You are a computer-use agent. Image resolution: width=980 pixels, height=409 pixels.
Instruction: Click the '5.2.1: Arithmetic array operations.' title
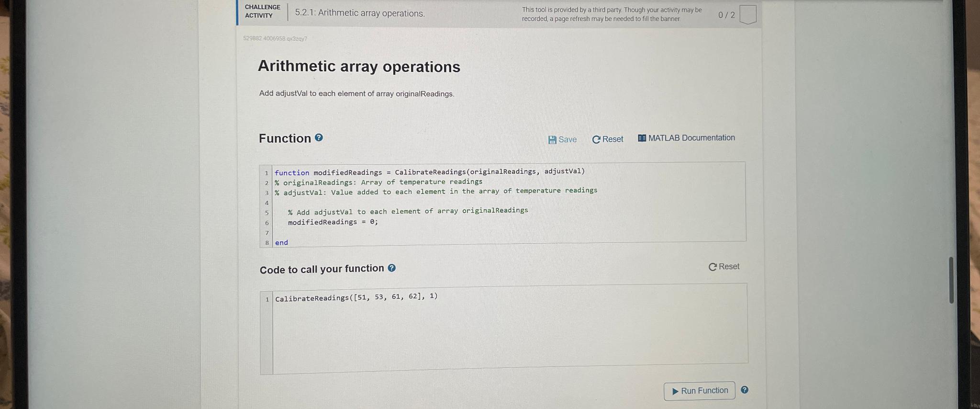point(360,13)
